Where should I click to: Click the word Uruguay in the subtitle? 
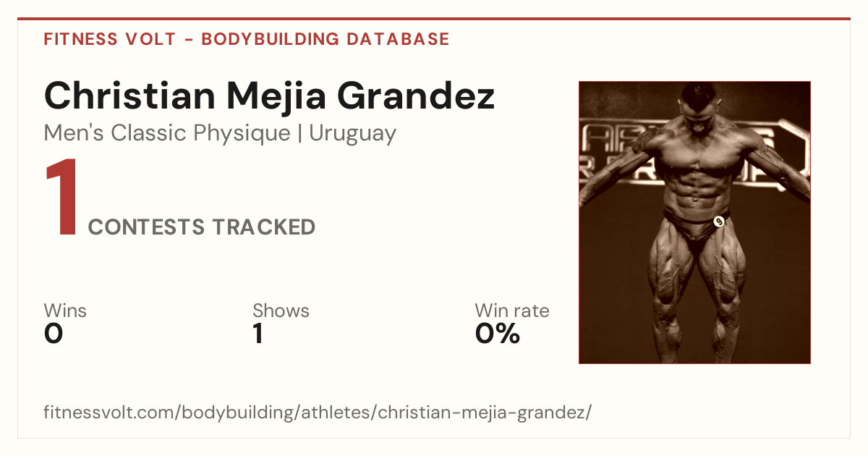tap(352, 134)
